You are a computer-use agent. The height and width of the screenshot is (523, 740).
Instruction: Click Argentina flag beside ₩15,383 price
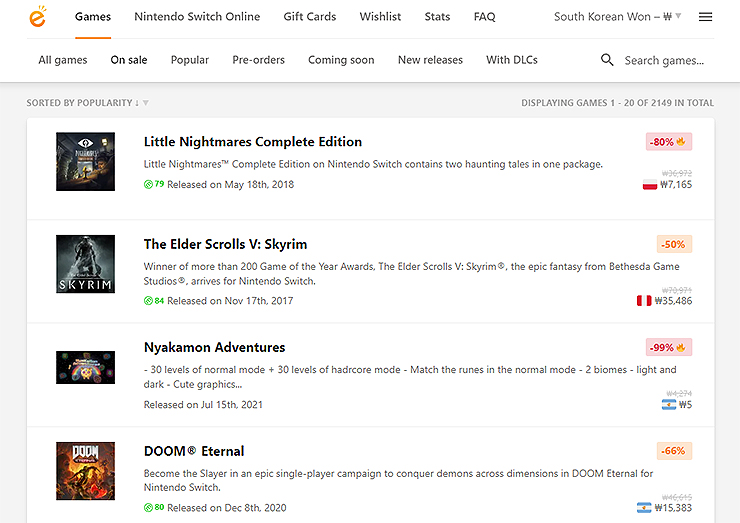pos(644,508)
